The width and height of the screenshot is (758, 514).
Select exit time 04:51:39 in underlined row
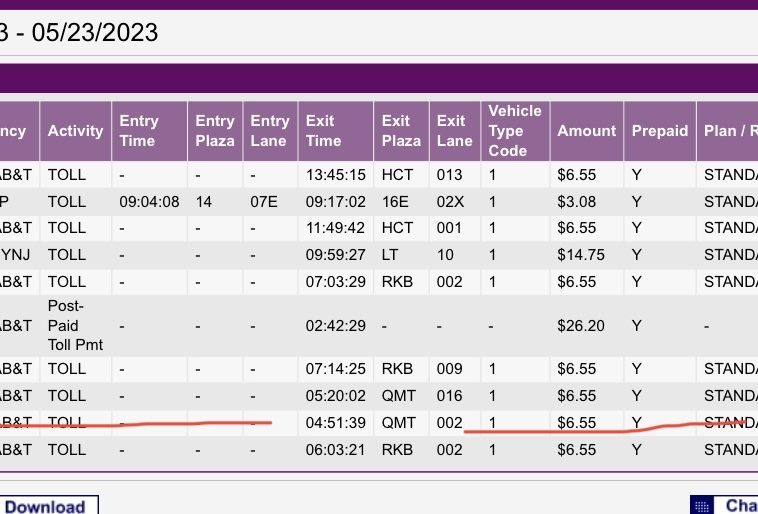point(335,423)
